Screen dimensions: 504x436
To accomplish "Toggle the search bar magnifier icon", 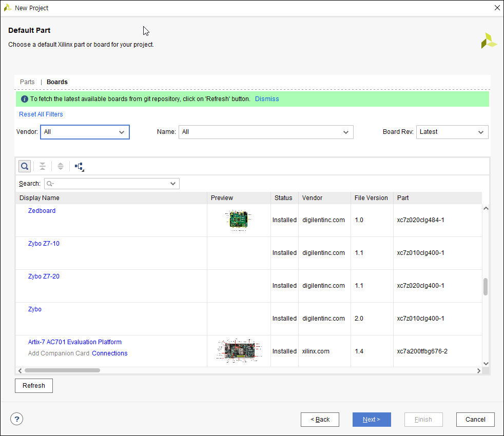I will point(25,166).
